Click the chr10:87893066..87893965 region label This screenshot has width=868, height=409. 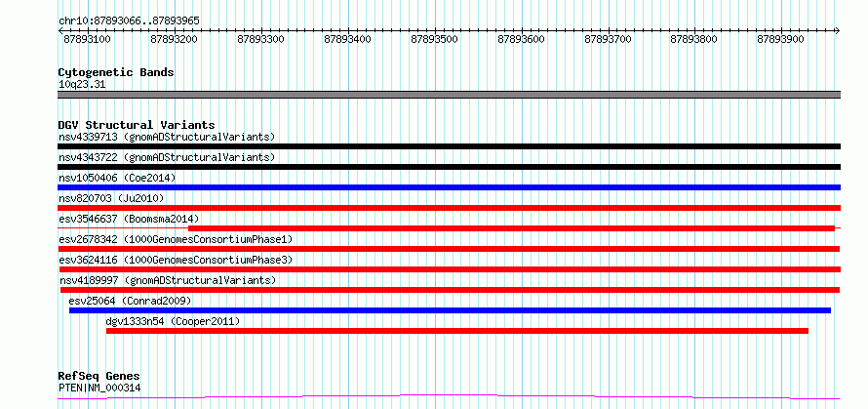[x=129, y=21]
